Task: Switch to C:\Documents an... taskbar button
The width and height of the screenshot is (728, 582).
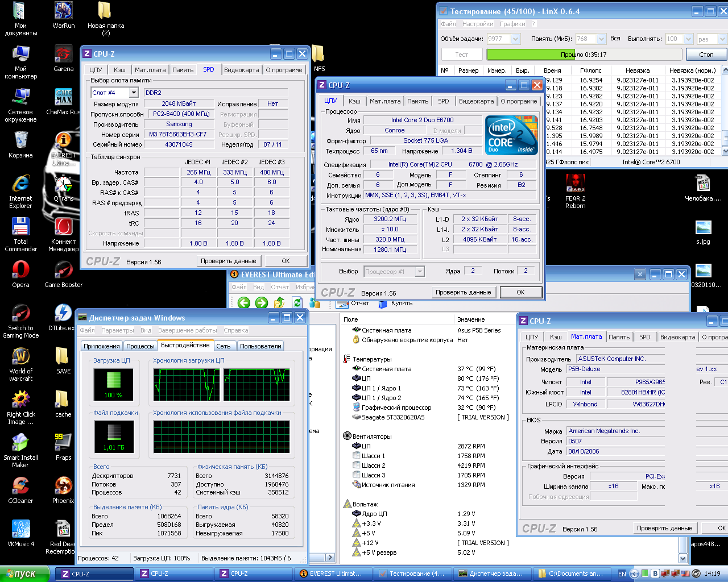Action: point(571,574)
